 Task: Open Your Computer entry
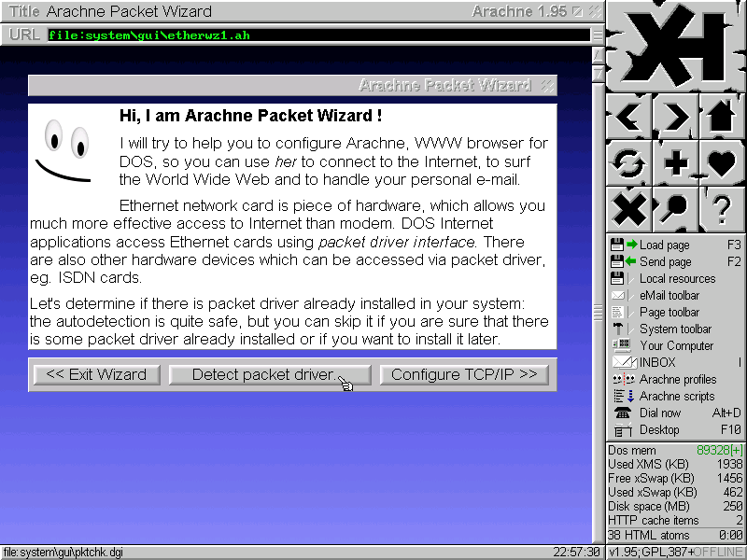click(675, 345)
